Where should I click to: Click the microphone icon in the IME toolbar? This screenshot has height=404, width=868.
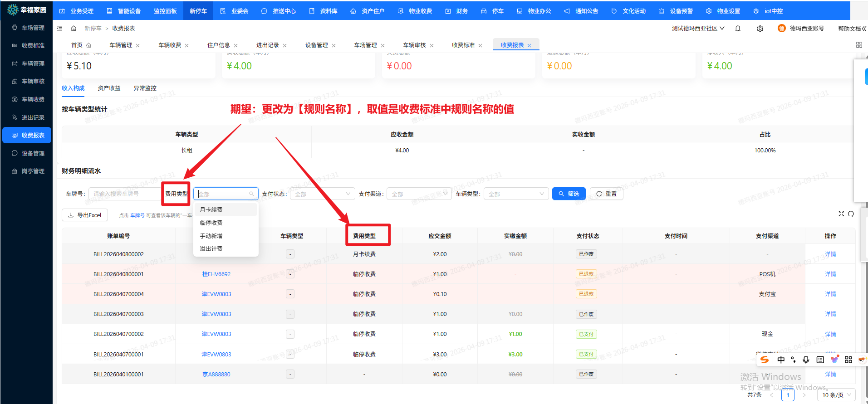[806, 360]
